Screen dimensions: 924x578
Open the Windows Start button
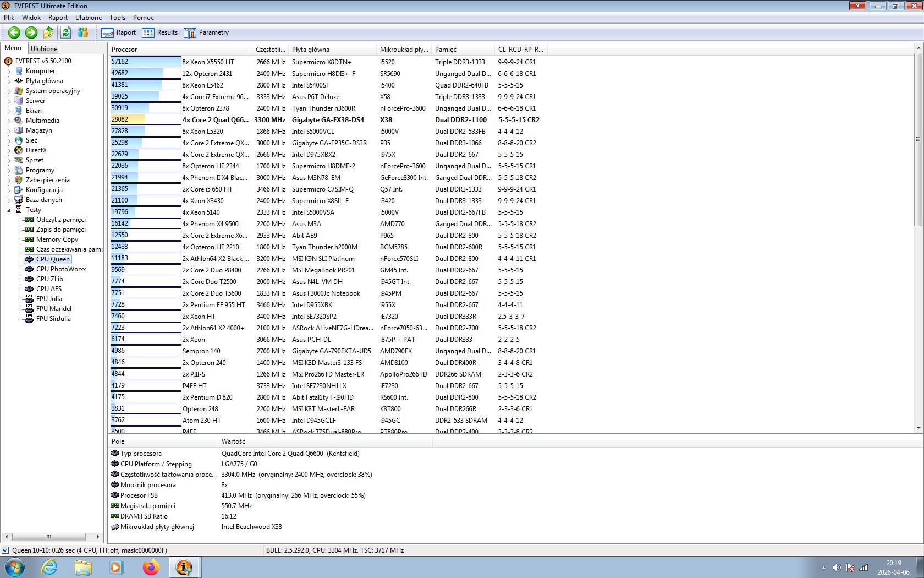[14, 567]
